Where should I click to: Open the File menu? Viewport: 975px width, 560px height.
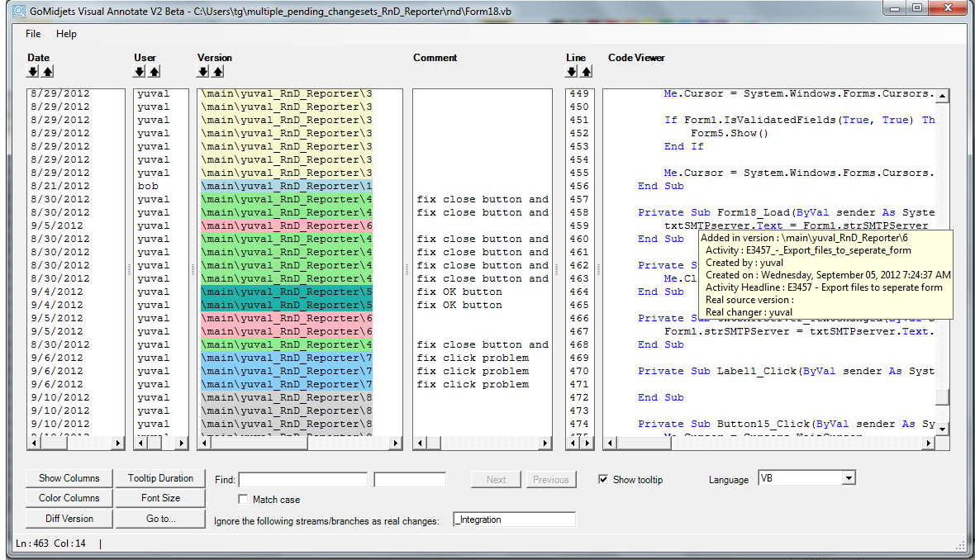tap(33, 34)
